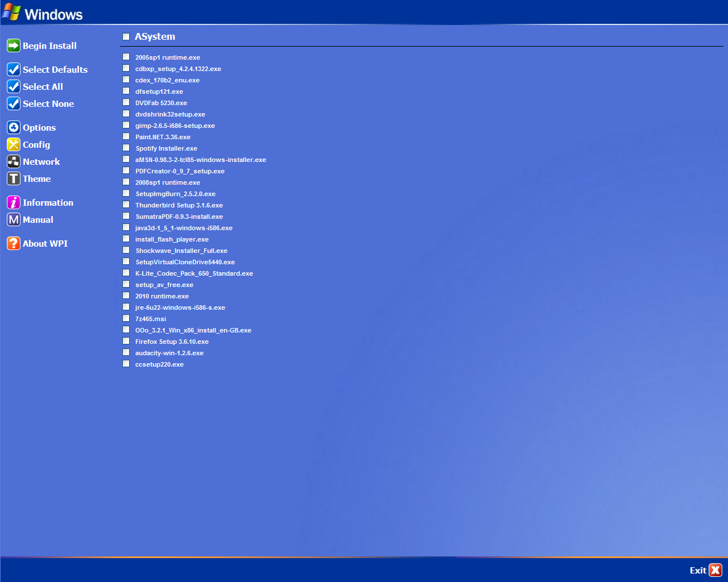Tick the Paint.NET.3.36.exe checkbox

[126, 136]
